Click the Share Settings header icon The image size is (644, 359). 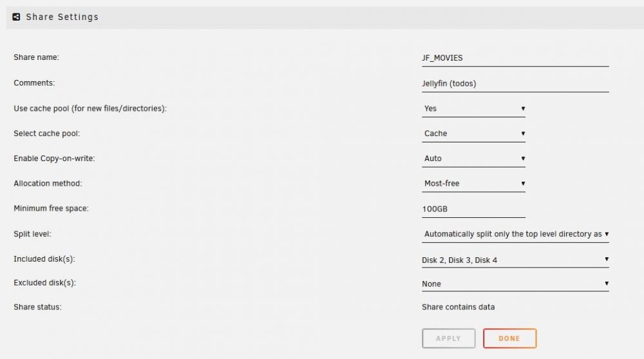point(16,17)
